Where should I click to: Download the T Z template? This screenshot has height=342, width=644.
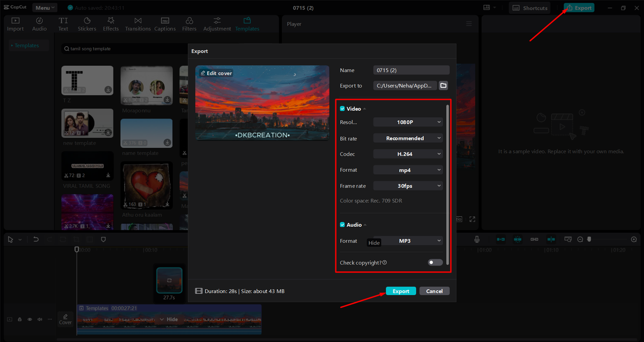click(x=108, y=90)
